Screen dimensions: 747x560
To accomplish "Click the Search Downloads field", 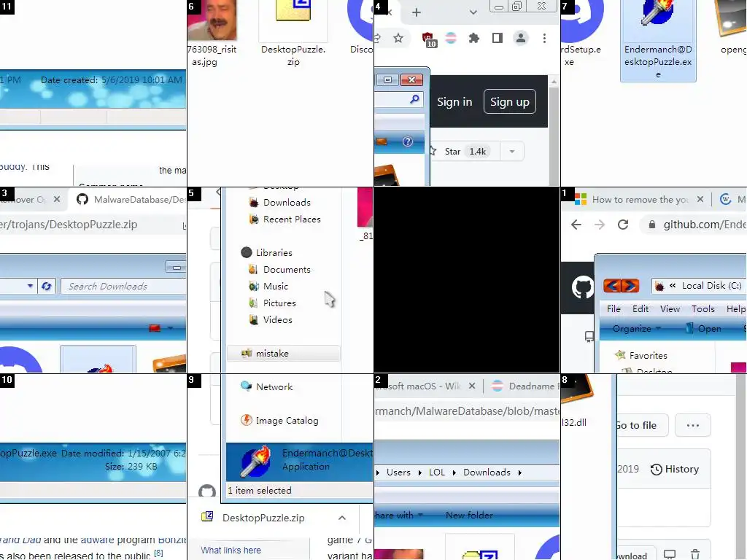I will coord(124,286).
